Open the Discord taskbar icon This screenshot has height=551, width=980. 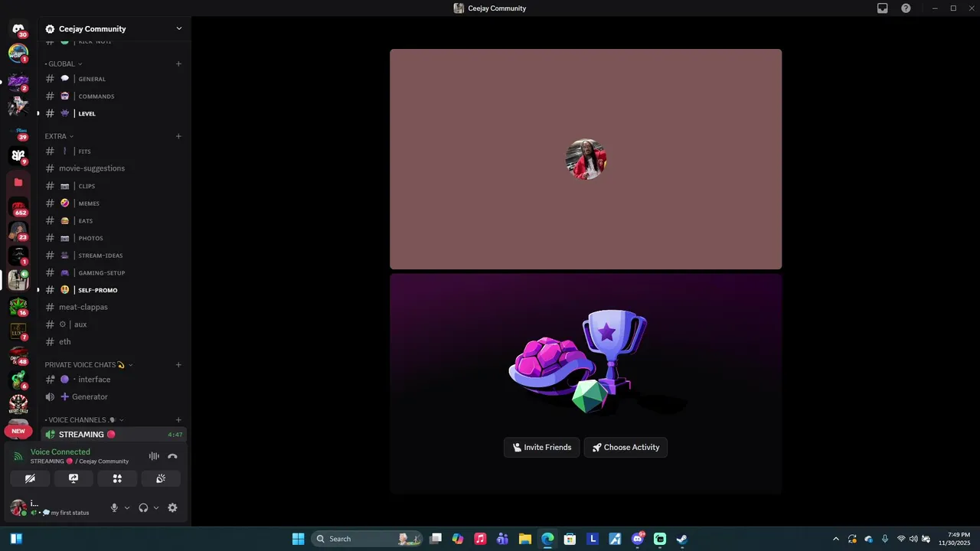tap(637, 539)
